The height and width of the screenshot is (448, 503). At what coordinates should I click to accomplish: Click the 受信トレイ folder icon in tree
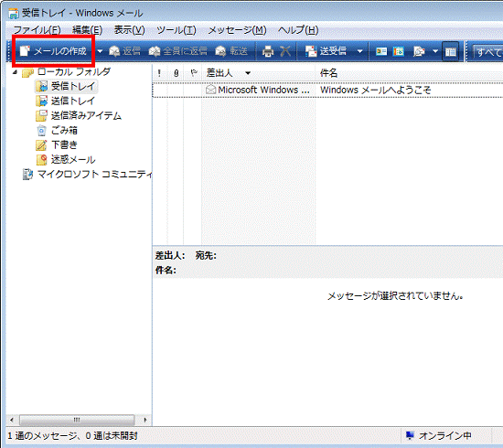42,86
